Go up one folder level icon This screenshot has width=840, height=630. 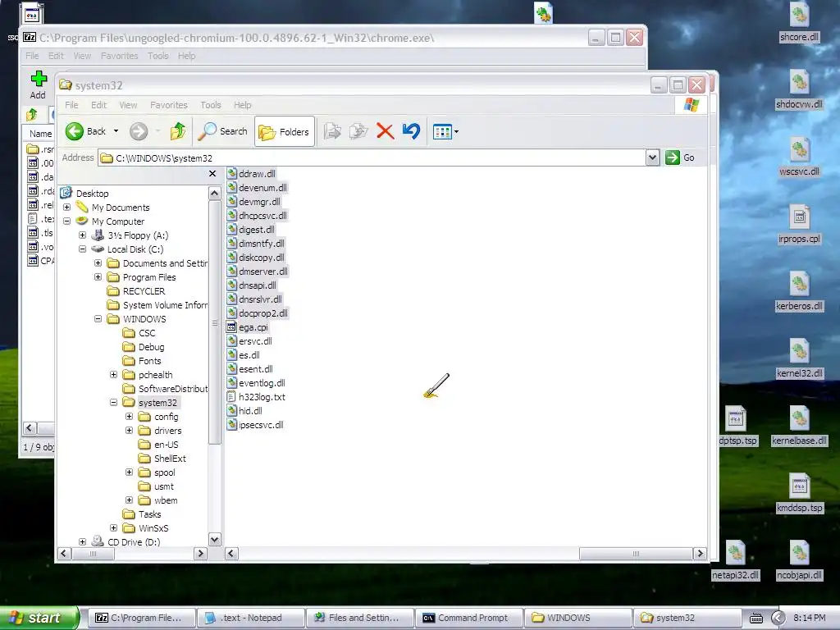click(x=178, y=131)
